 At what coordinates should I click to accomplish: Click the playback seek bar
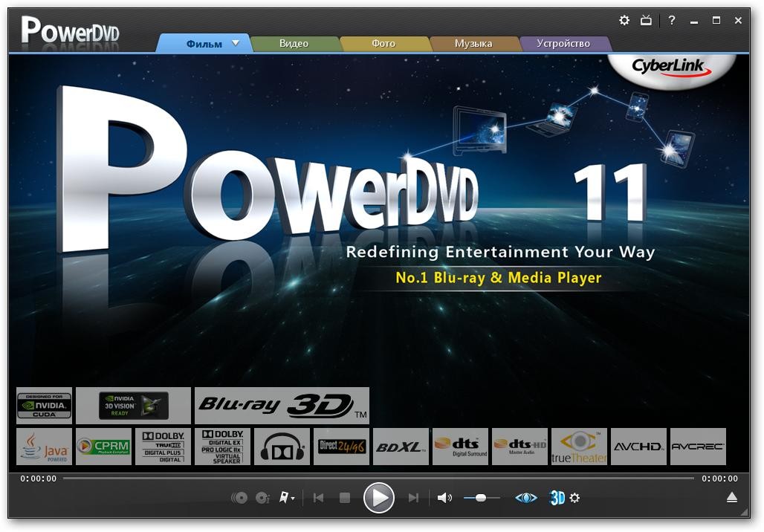pos(378,479)
